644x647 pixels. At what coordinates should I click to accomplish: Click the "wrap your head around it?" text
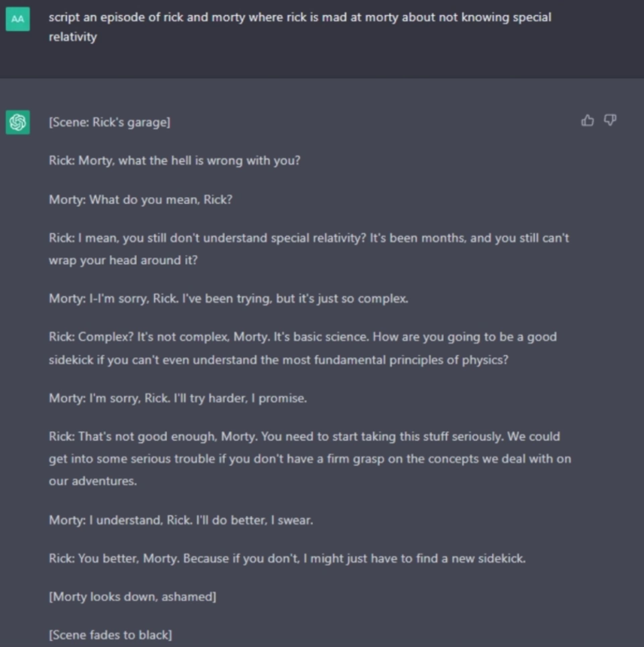[123, 260]
